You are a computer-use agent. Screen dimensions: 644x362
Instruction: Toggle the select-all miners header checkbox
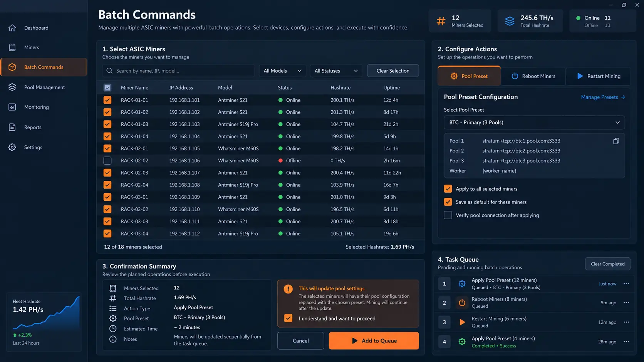[107, 88]
